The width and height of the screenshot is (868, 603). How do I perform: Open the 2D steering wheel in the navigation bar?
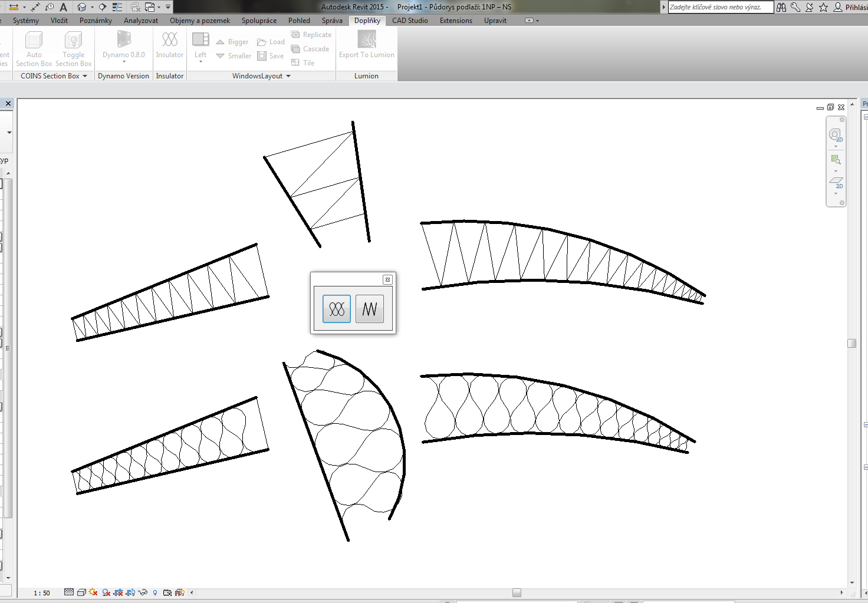click(x=836, y=135)
